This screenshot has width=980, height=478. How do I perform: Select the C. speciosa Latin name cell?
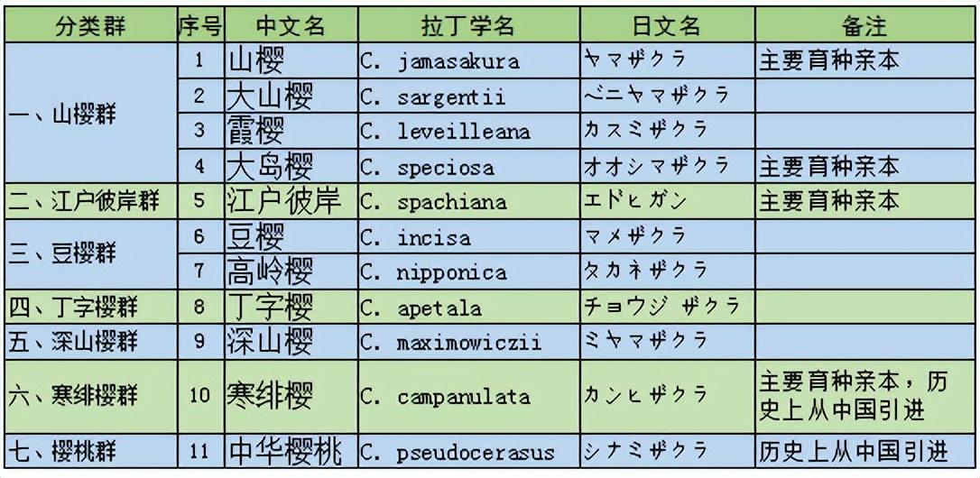tap(468, 167)
